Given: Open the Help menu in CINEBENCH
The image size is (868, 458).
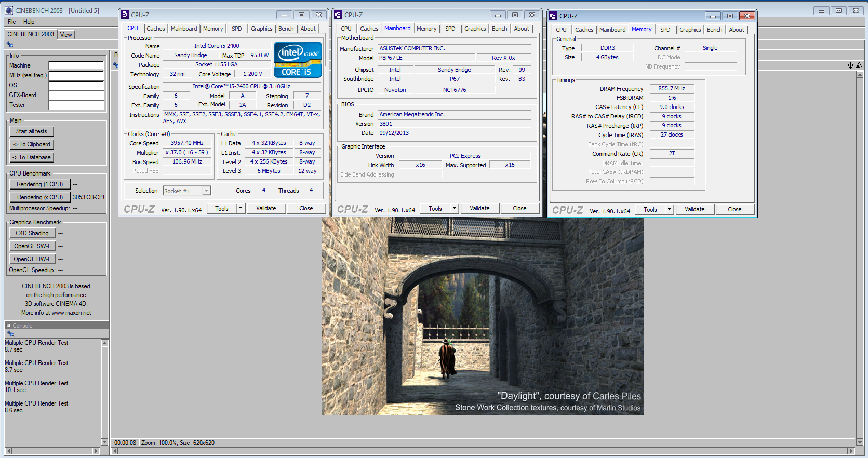Looking at the screenshot, I should pyautogui.click(x=29, y=22).
